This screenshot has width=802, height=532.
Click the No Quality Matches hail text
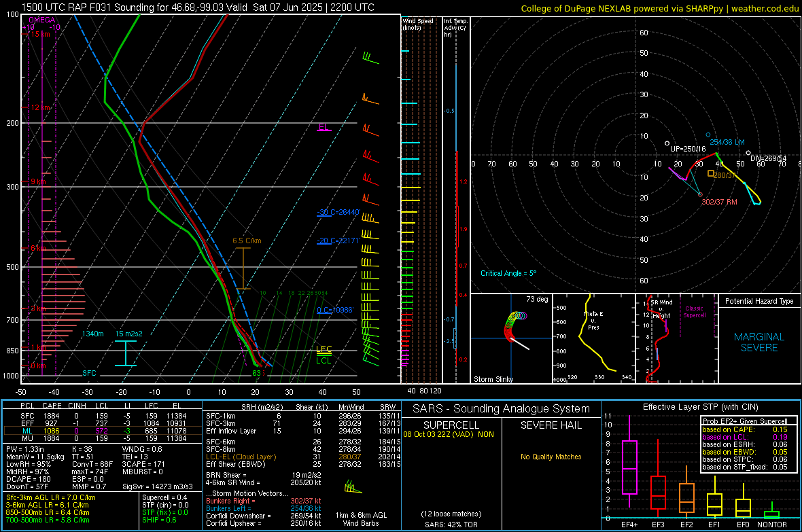pos(551,457)
